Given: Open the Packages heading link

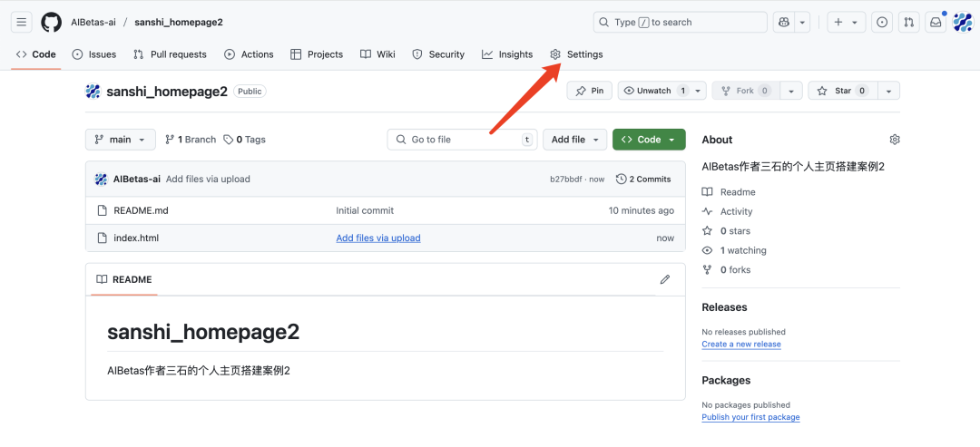Looking at the screenshot, I should click(726, 380).
